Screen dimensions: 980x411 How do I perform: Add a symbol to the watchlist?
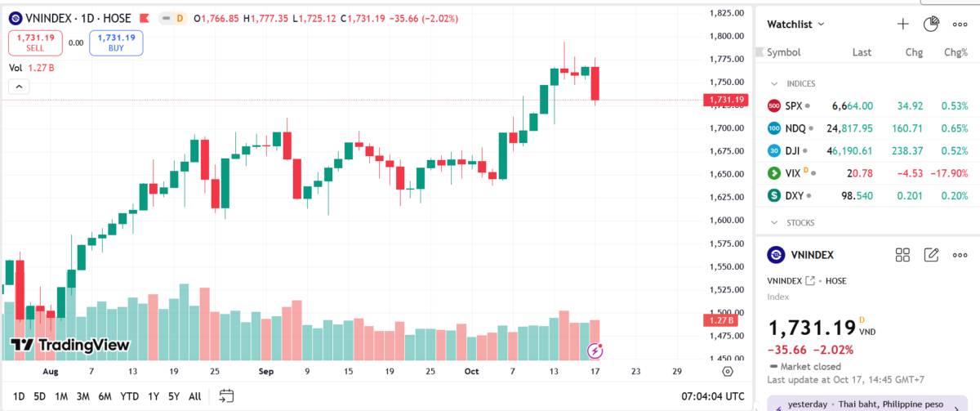coord(902,25)
